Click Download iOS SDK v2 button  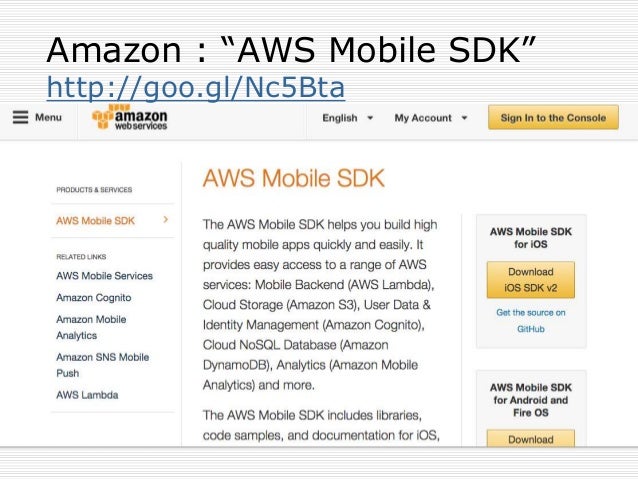click(x=531, y=280)
